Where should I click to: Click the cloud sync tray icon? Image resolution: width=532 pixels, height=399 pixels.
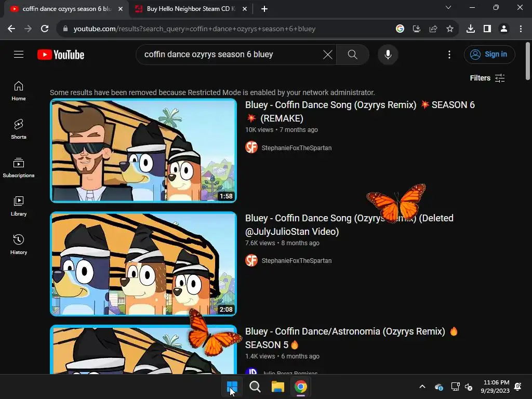[438, 387]
